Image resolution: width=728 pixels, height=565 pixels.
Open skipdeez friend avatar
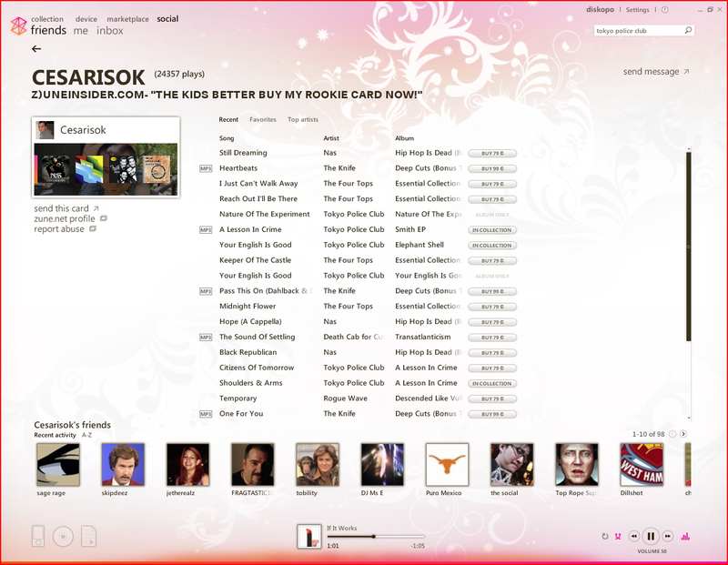[123, 464]
